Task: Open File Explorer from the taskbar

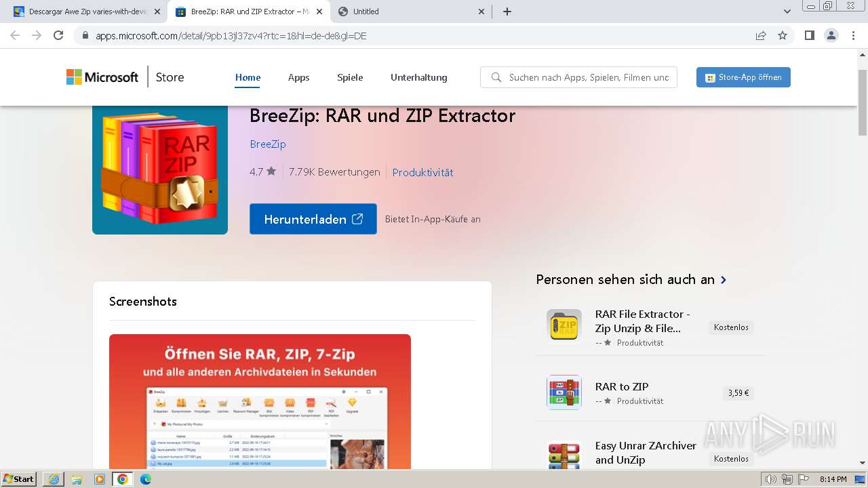Action: [x=77, y=479]
